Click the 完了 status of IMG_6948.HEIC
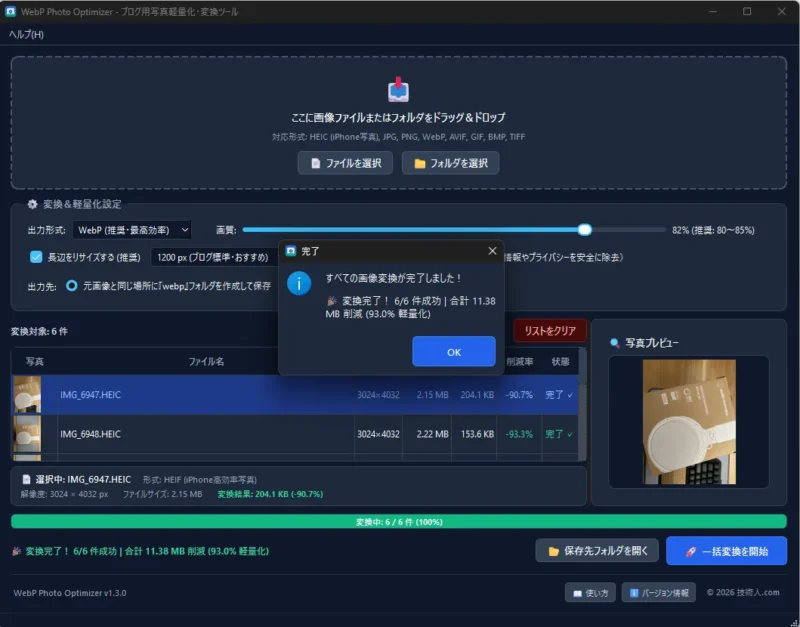Viewport: 800px width, 627px height. pyautogui.click(x=559, y=434)
